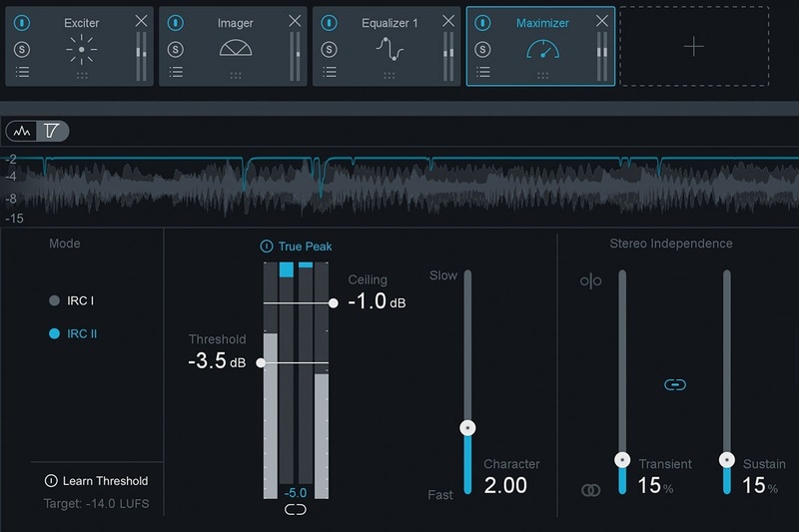Screen dimensions: 799x532
Task: Toggle the Transient and Sustain link icon
Action: (675, 384)
